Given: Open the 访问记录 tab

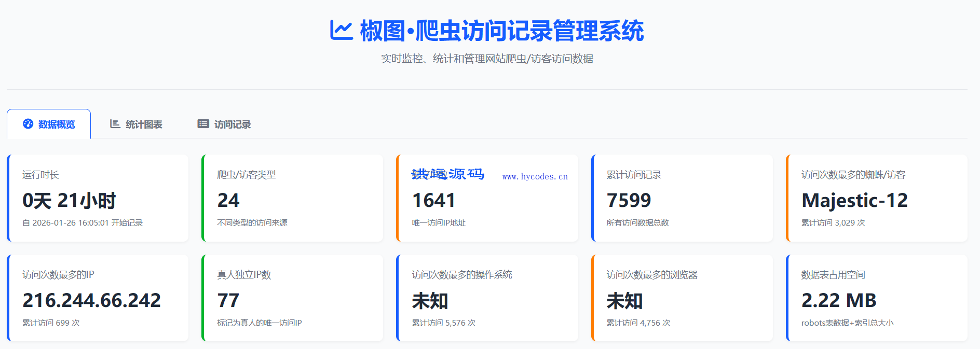Looking at the screenshot, I should point(224,124).
